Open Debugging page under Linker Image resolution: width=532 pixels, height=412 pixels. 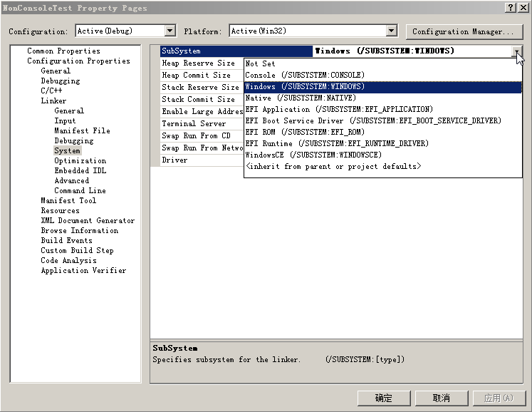[x=74, y=141]
